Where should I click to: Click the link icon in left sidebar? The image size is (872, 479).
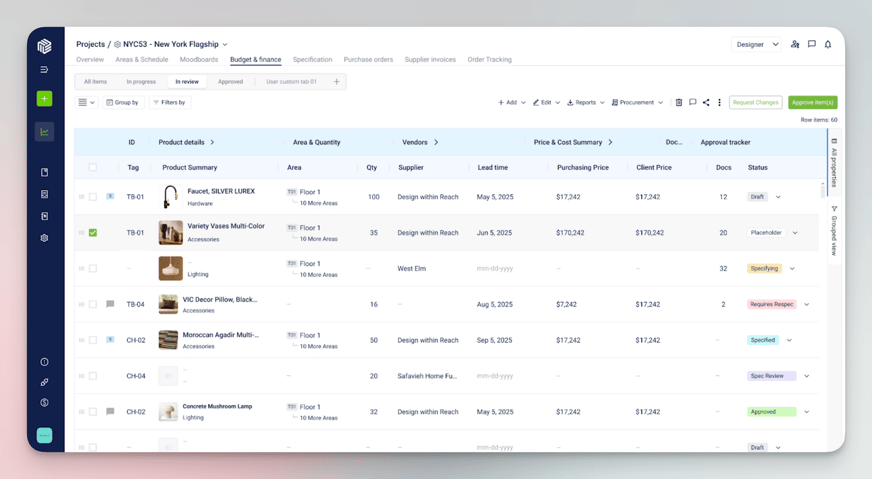tap(44, 382)
